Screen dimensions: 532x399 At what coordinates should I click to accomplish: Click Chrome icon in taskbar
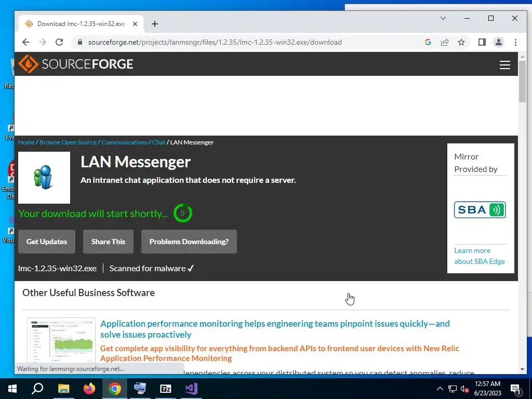tap(115, 389)
